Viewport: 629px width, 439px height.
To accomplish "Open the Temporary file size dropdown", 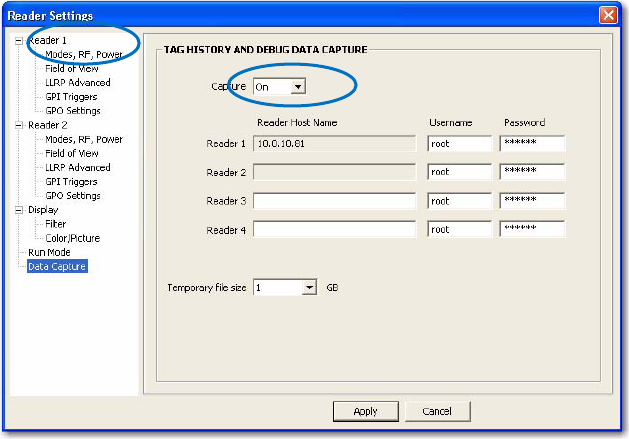I will [x=309, y=287].
